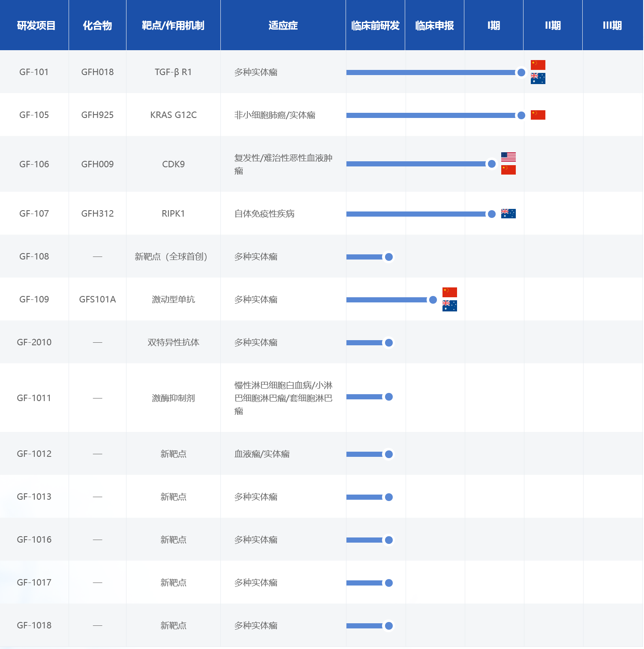
Task: Click the II期 column header
Action: (553, 26)
